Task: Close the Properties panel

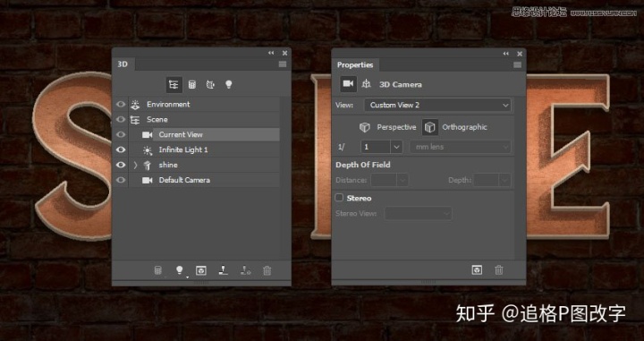Action: pyautogui.click(x=520, y=54)
